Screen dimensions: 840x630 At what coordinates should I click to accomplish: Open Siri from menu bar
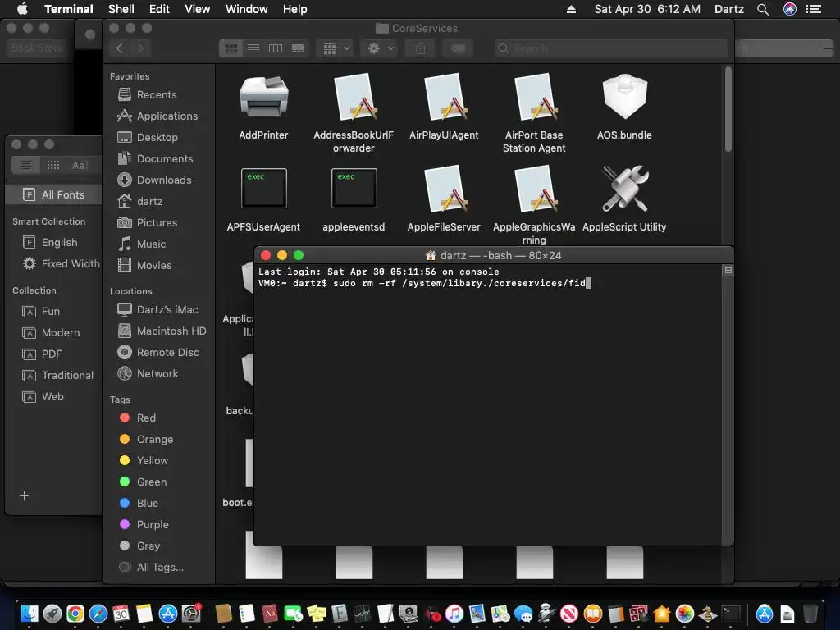click(x=790, y=9)
